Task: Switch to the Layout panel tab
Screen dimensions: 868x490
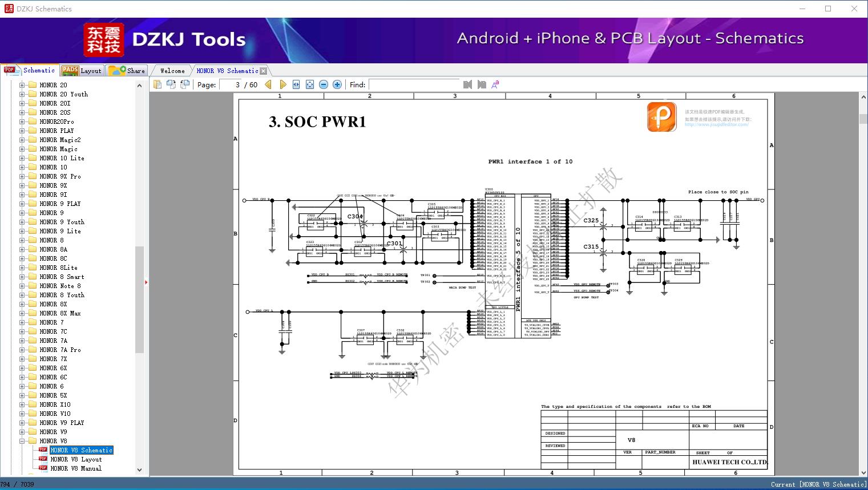Action: [82, 71]
